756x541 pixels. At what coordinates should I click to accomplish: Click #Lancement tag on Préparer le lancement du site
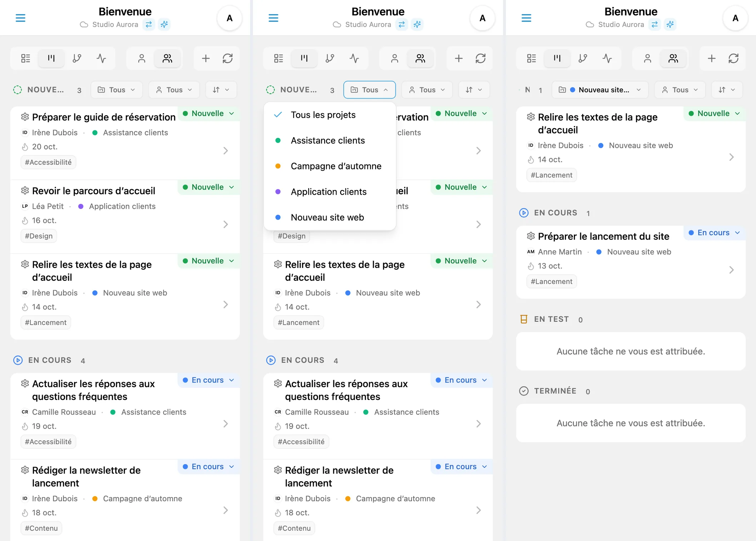click(x=552, y=281)
